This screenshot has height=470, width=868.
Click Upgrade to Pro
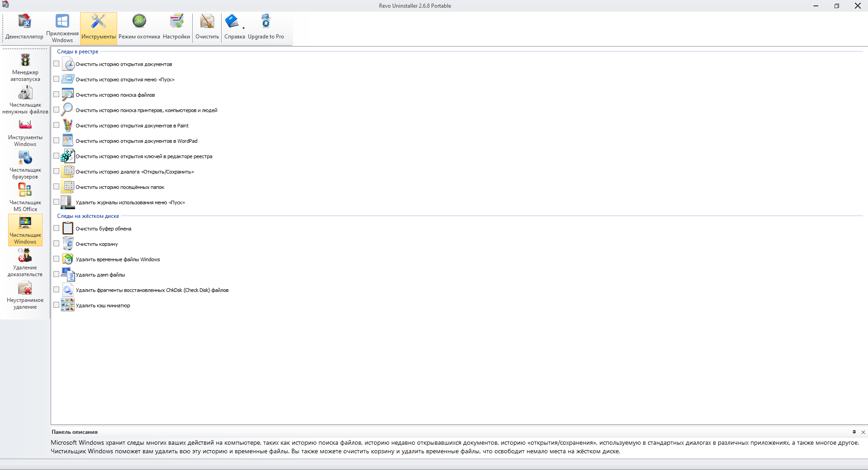point(266,28)
